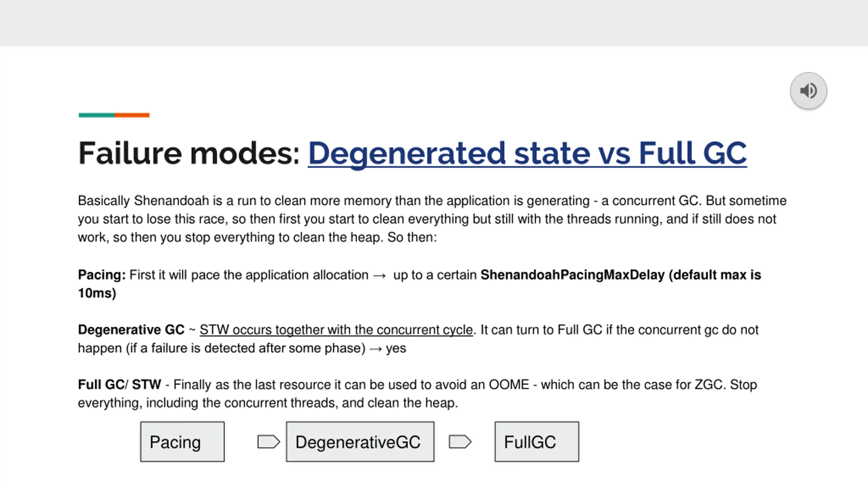
Task: Click underlined 'STW occurs together with the concurrent cycle'
Action: pyautogui.click(x=336, y=330)
